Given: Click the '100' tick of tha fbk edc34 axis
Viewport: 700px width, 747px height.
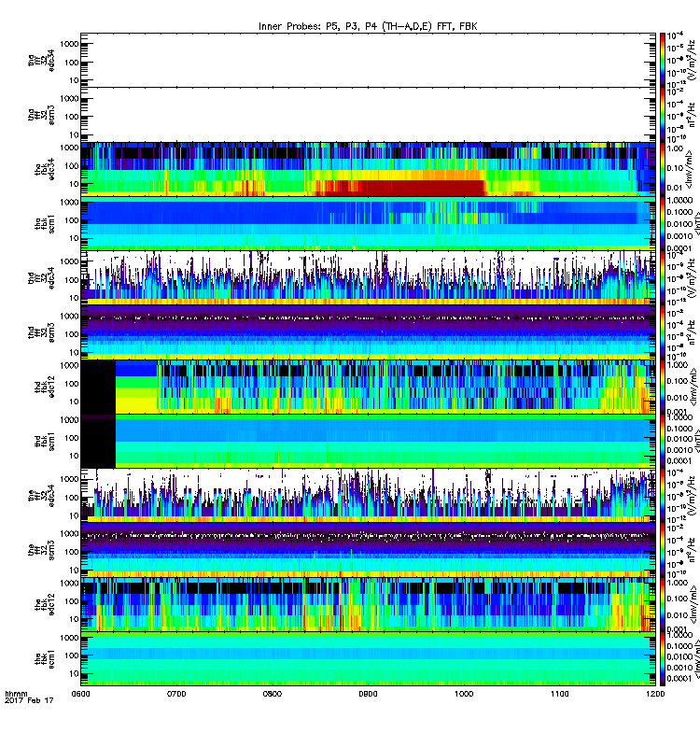Looking at the screenshot, I should [72, 166].
